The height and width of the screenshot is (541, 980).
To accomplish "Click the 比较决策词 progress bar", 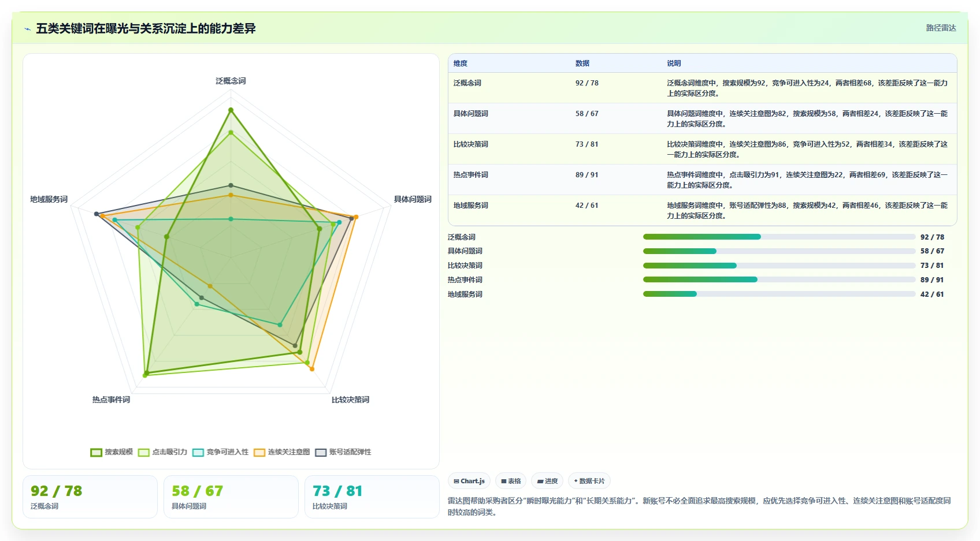I will (x=779, y=266).
